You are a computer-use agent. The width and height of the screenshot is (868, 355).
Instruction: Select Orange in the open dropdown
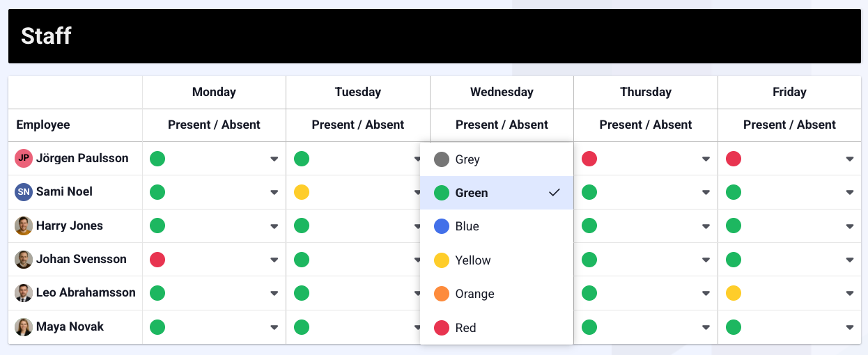tap(474, 294)
